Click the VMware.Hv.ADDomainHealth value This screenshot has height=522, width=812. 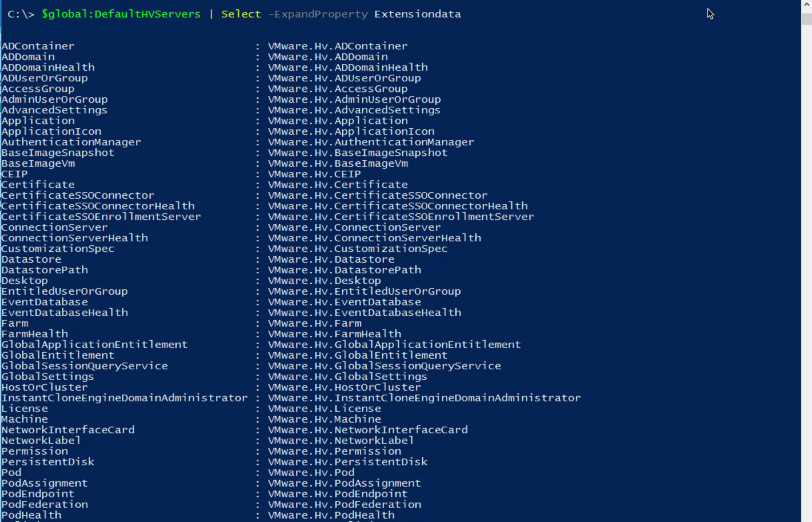pos(347,67)
